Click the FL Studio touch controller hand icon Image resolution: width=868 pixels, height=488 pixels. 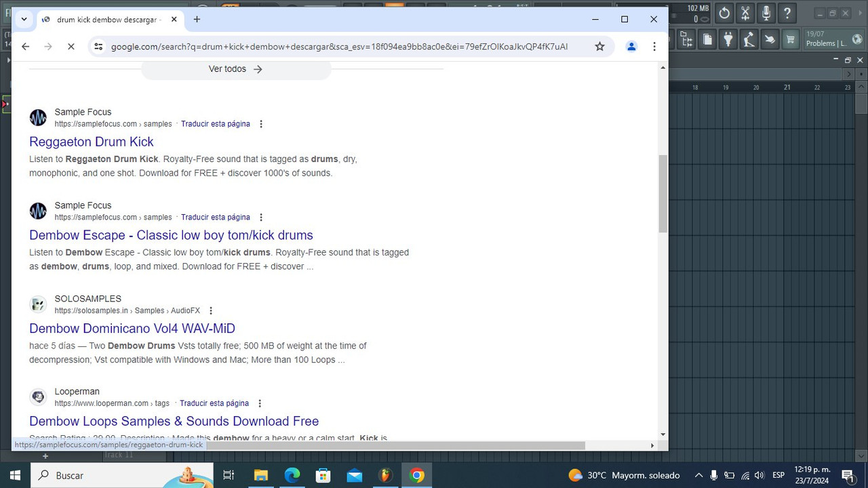coord(770,39)
